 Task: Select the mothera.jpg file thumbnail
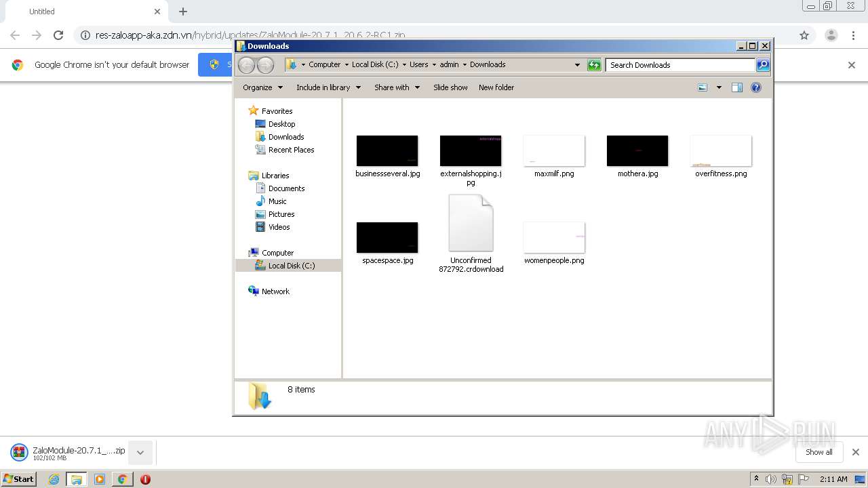pyautogui.click(x=637, y=150)
